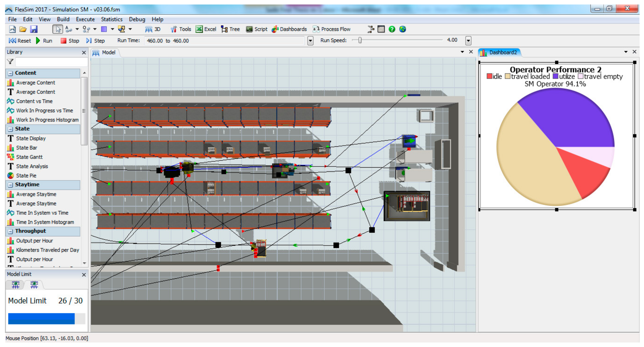
Task: Select State Pie in Library
Action: pyautogui.click(x=26, y=176)
